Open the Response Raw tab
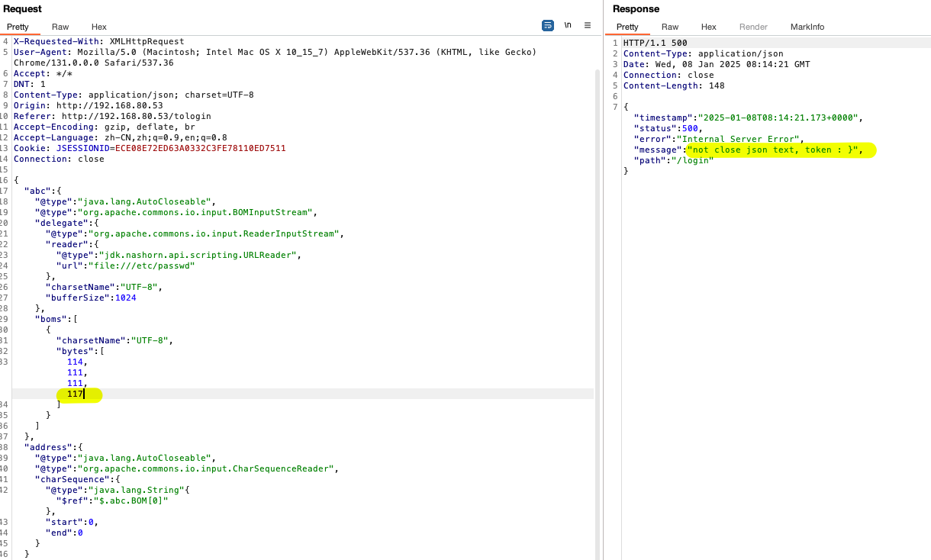The width and height of the screenshot is (931, 560). (x=670, y=27)
